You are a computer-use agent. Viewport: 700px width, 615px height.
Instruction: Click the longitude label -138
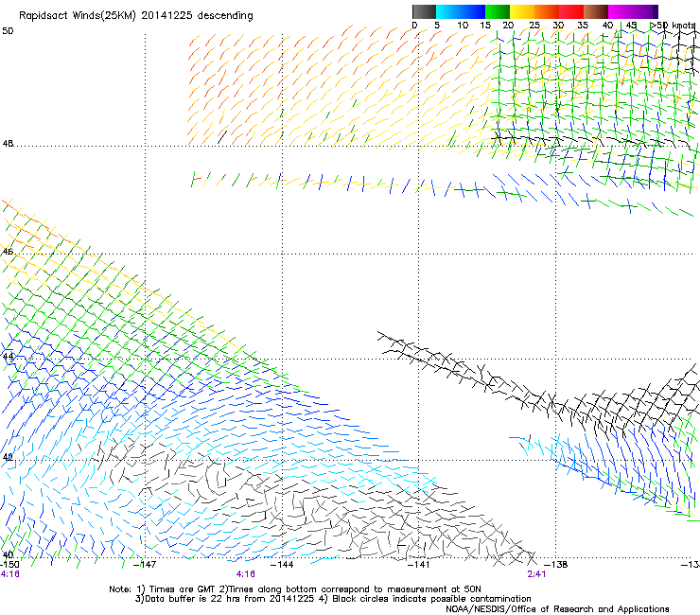pyautogui.click(x=556, y=565)
